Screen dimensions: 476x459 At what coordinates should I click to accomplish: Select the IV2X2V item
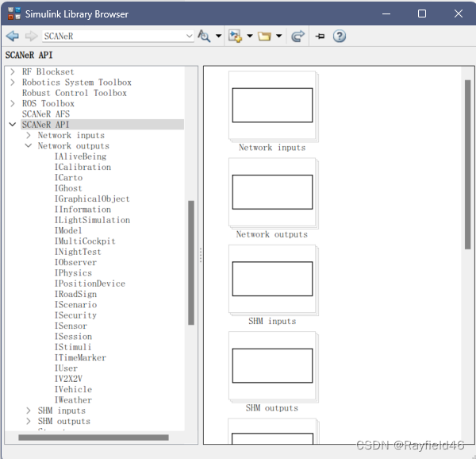pos(68,379)
